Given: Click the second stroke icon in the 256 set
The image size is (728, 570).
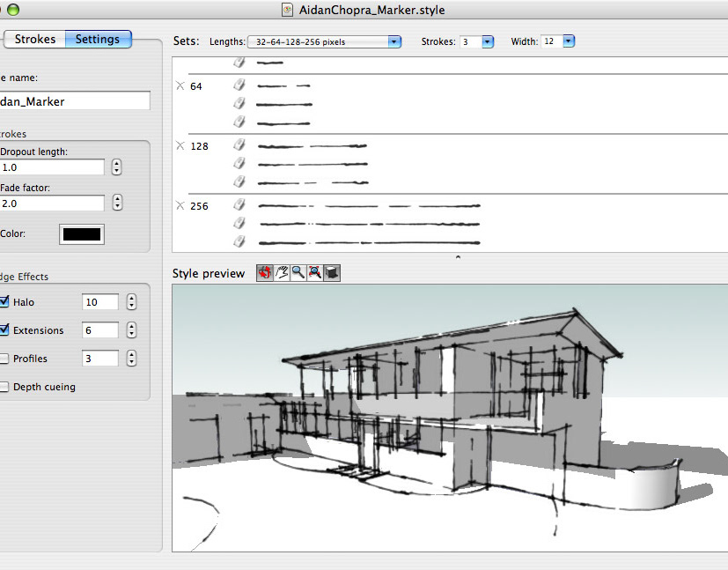Looking at the screenshot, I should [x=239, y=223].
